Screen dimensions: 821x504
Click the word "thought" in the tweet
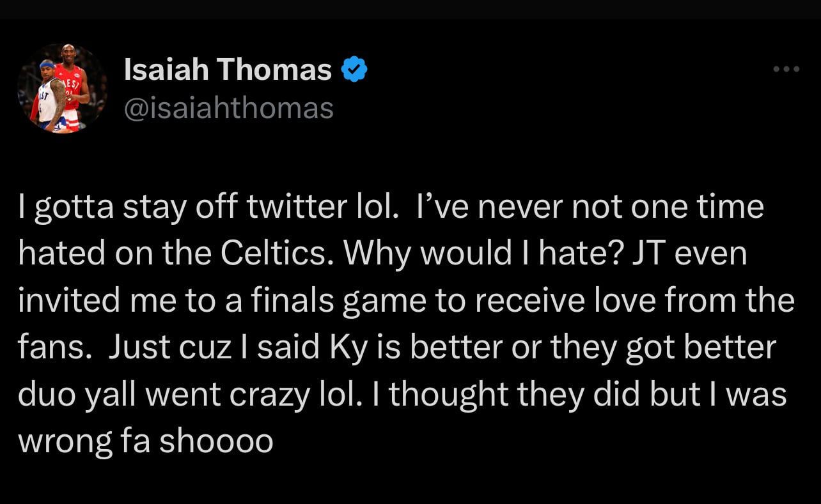click(x=447, y=395)
